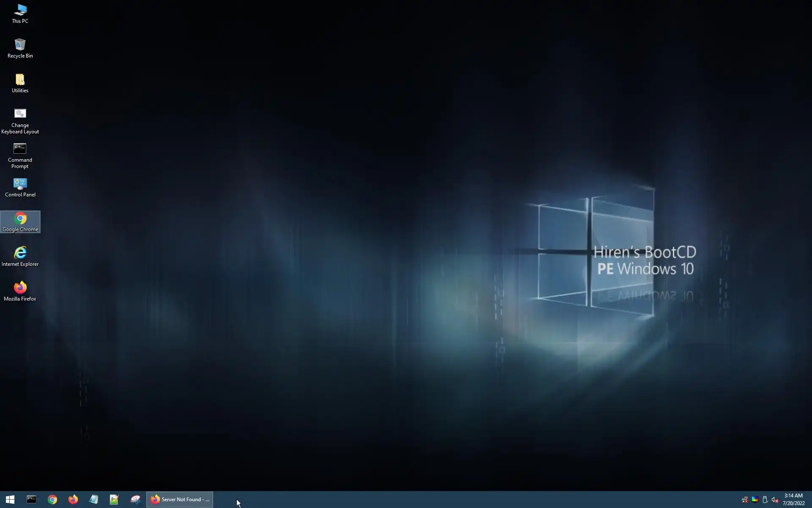The height and width of the screenshot is (508, 812).
Task: Open Control Panel desktop icon
Action: (20, 188)
